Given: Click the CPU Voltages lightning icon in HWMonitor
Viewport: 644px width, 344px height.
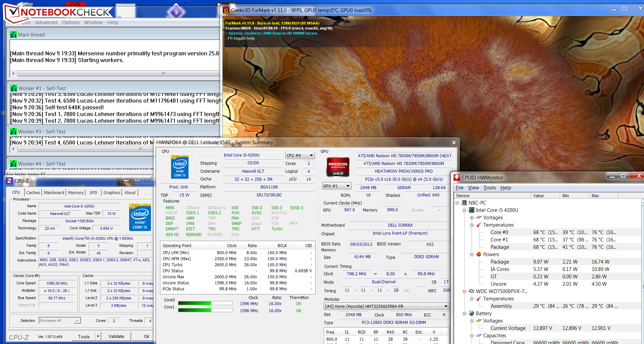Looking at the screenshot, I should (479, 217).
